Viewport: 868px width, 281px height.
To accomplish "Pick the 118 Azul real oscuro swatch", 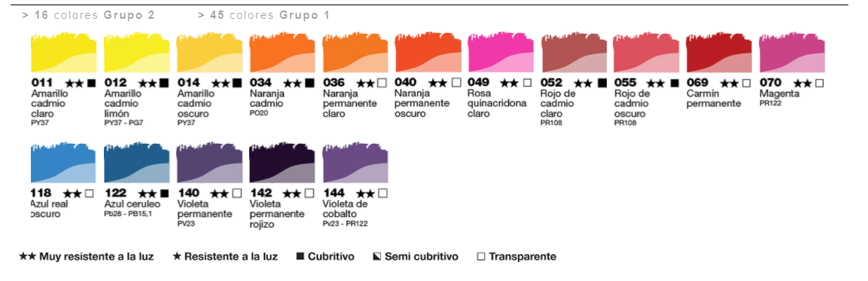I will [63, 163].
